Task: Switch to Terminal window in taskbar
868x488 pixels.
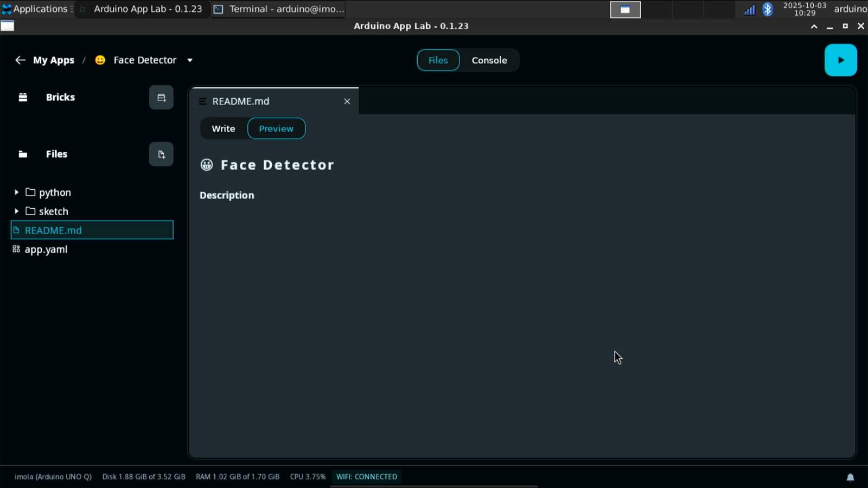Action: click(278, 9)
